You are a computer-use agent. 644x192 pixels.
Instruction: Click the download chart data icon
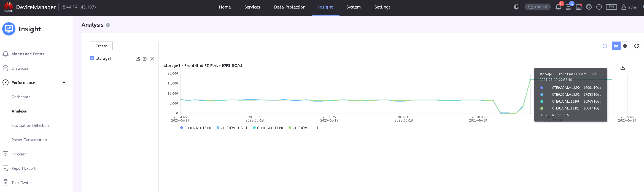coord(623,68)
